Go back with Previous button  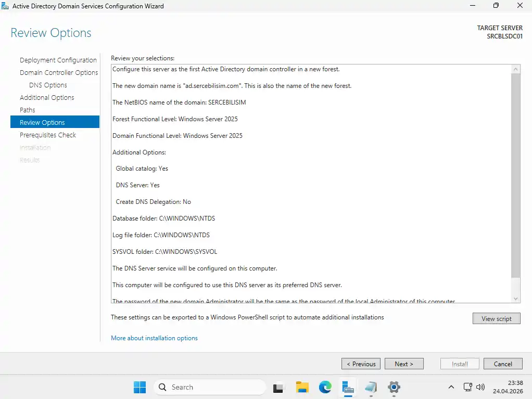click(361, 364)
